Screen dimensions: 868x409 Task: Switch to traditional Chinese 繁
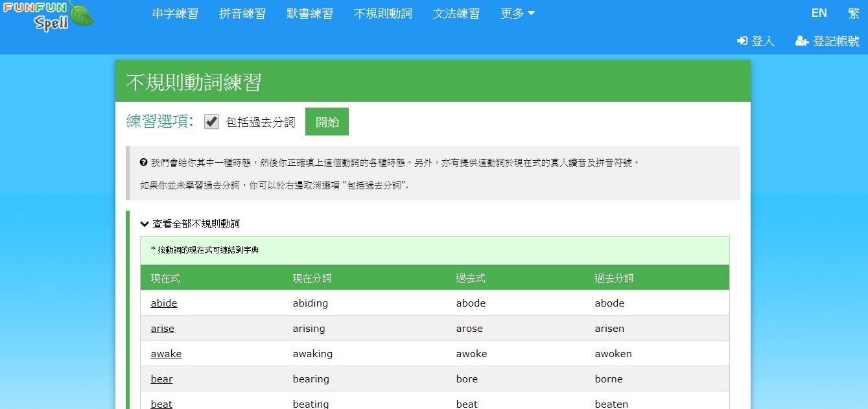(x=854, y=13)
